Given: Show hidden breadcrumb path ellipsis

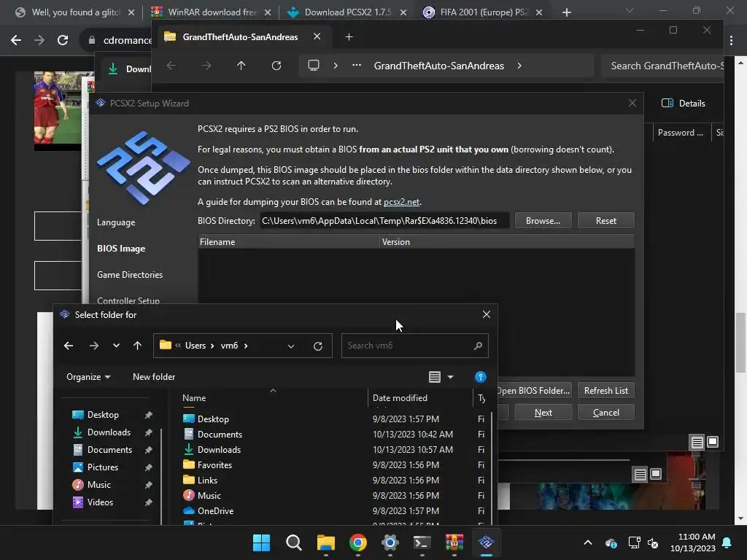Looking at the screenshot, I should click(x=356, y=66).
